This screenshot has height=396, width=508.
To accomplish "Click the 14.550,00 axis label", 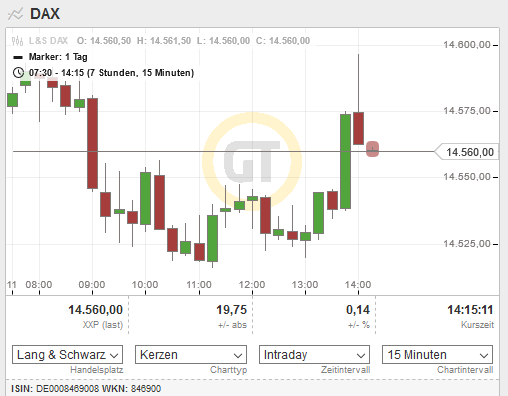I will [467, 177].
